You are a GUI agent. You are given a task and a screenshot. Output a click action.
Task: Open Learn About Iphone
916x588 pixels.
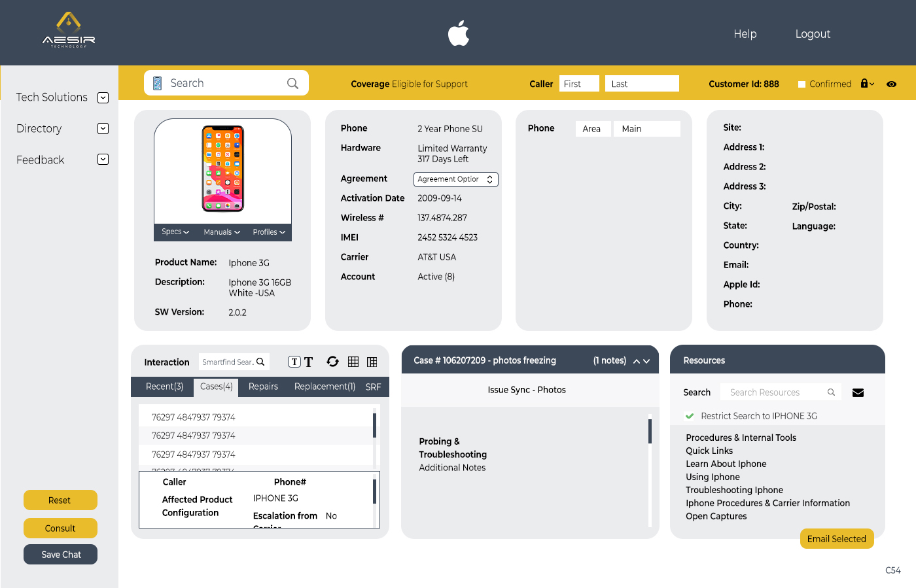[x=726, y=464]
